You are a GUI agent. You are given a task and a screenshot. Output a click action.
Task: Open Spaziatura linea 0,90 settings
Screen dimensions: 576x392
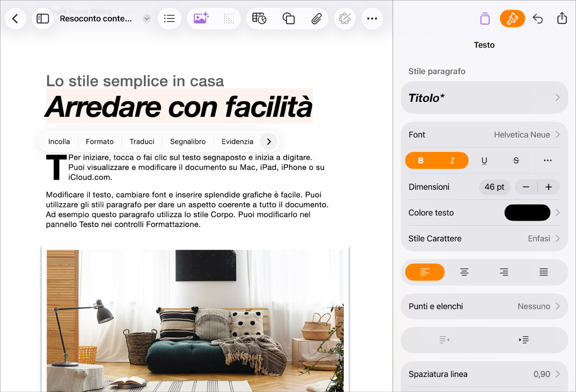(x=484, y=374)
